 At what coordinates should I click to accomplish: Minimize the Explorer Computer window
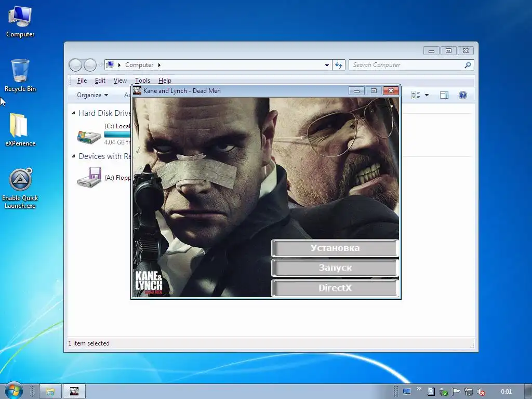[431, 51]
